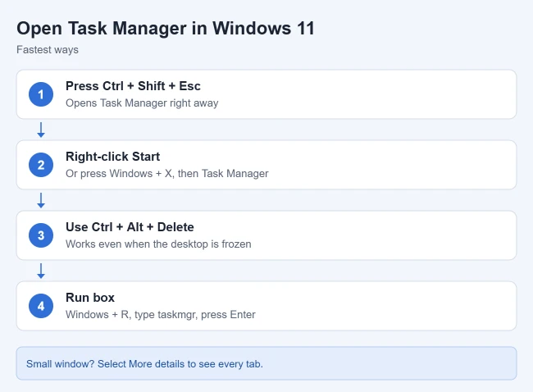Select the 'Right-click Start' step title

point(112,157)
